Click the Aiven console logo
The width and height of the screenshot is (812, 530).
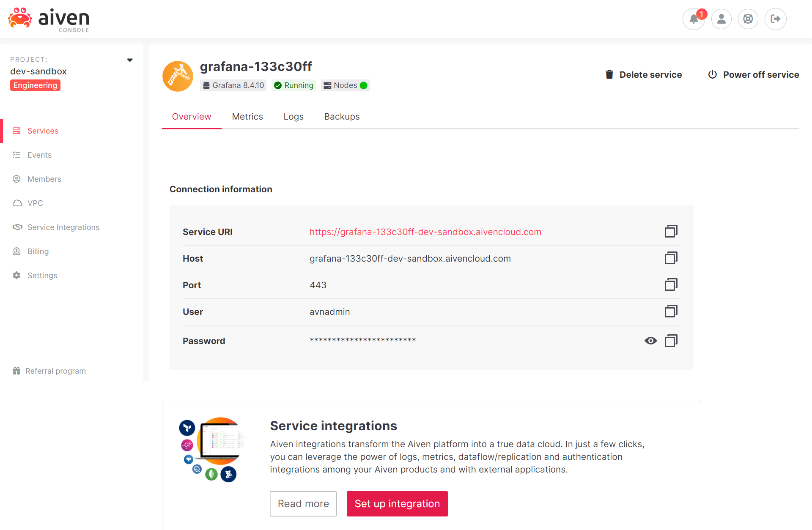tap(49, 19)
